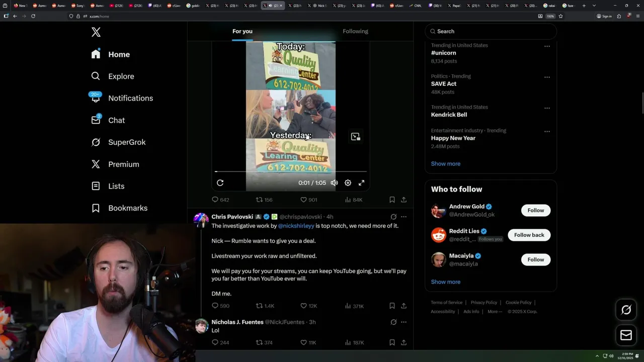Bookmark Chris Pavlovski's post
The image size is (644, 362).
coord(392,306)
